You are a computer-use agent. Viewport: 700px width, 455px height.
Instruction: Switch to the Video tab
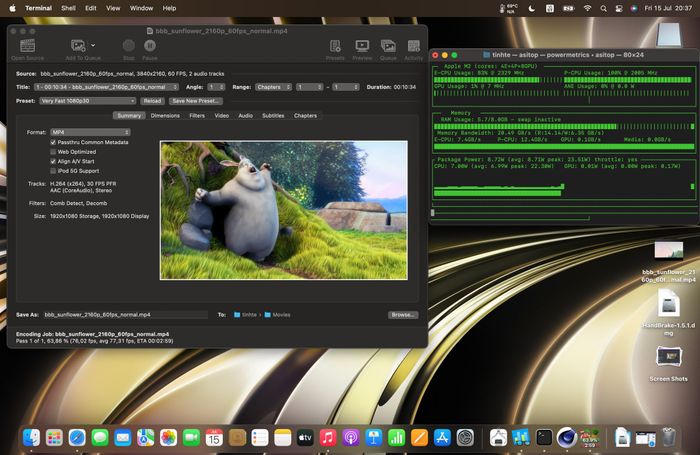pos(221,116)
